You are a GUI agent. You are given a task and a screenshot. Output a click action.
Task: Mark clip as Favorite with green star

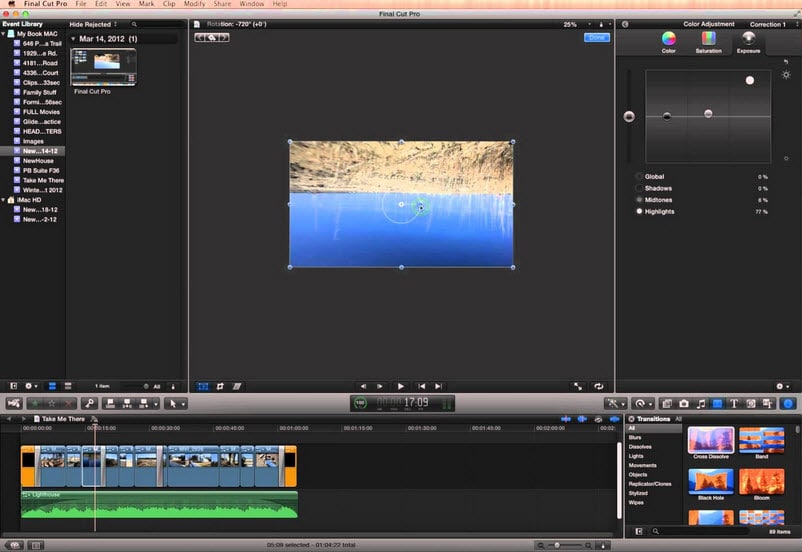[35, 404]
